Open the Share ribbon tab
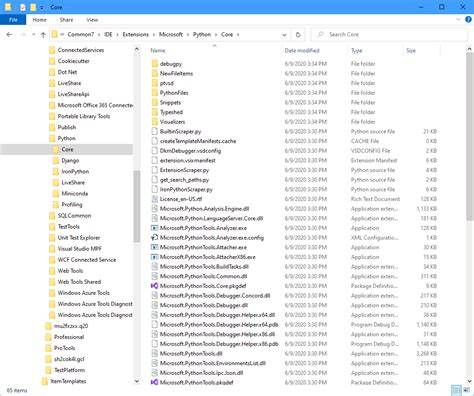Image resolution: width=474 pixels, height=396 pixels. (x=66, y=20)
